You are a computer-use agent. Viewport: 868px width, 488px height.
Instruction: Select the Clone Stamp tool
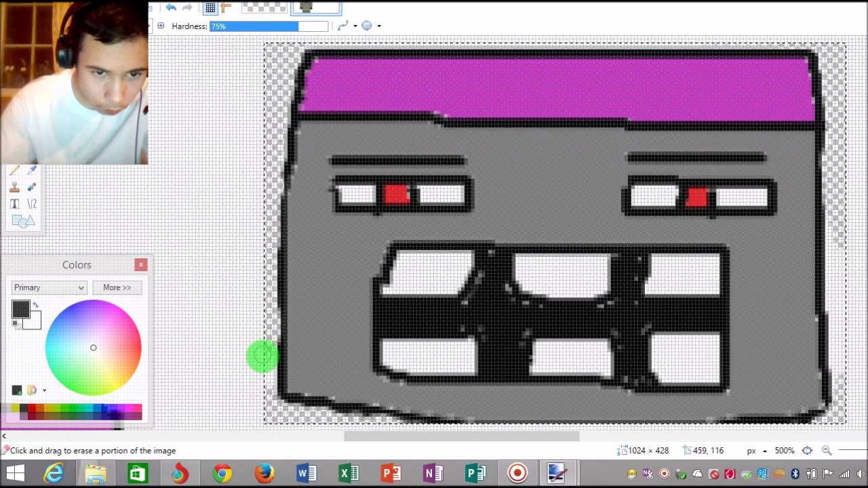click(14, 187)
